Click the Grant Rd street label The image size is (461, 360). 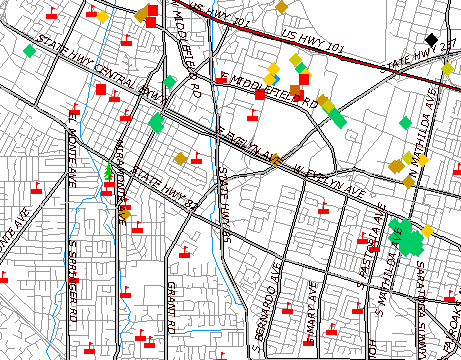(x=171, y=308)
